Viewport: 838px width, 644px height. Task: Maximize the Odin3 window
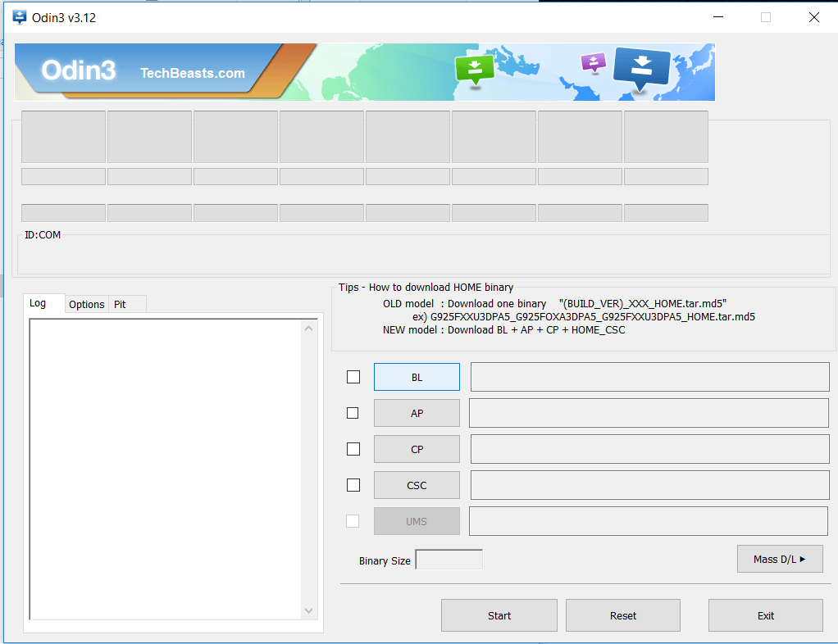point(766,17)
